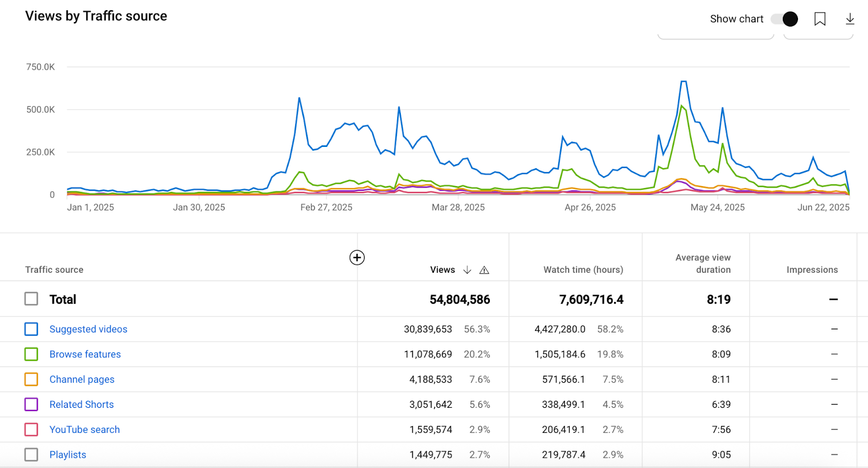Click the Views sort-descending arrow
Screen dimensions: 868x468
(467, 270)
